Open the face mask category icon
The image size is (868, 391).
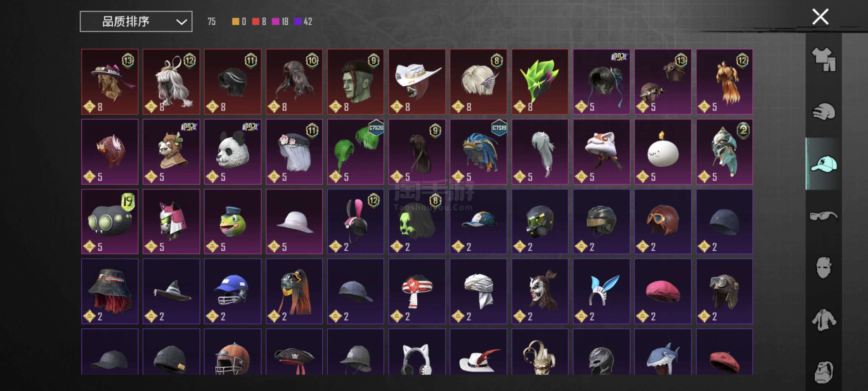824,267
